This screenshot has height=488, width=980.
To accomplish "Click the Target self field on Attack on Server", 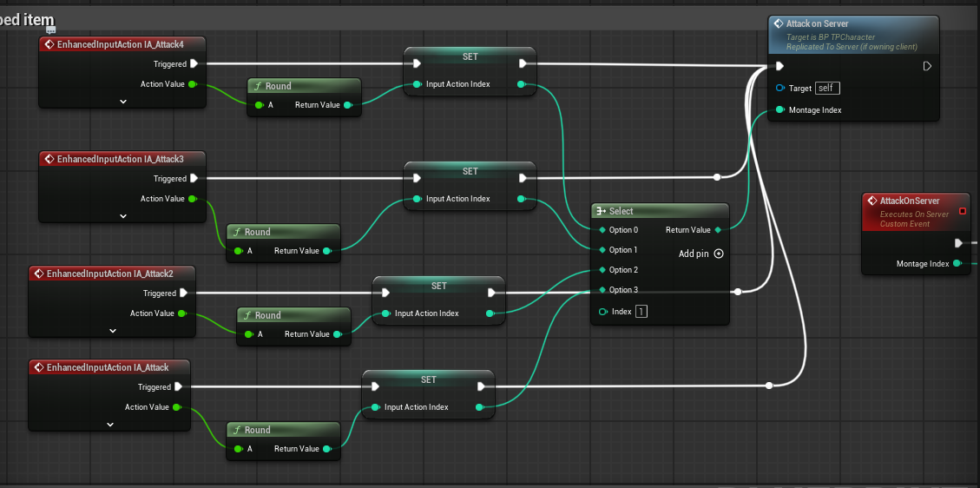I will coord(827,88).
